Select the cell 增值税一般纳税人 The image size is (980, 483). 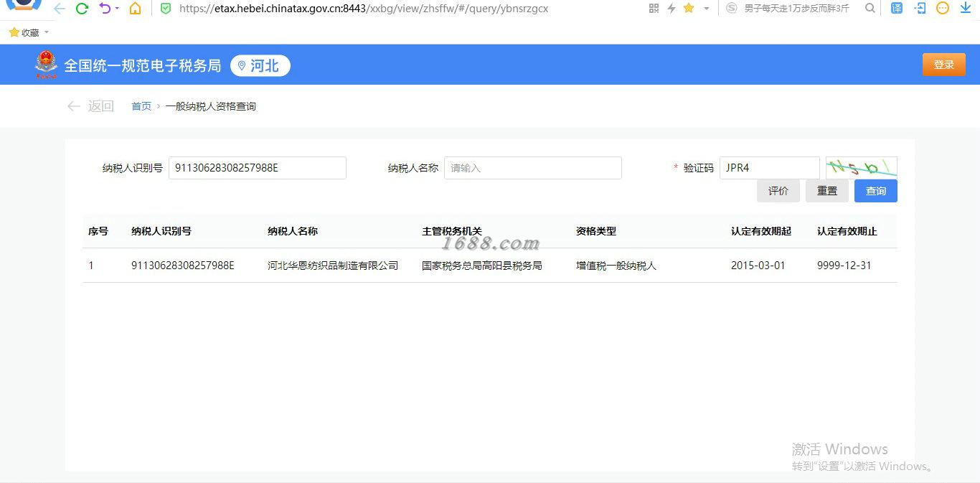[616, 266]
